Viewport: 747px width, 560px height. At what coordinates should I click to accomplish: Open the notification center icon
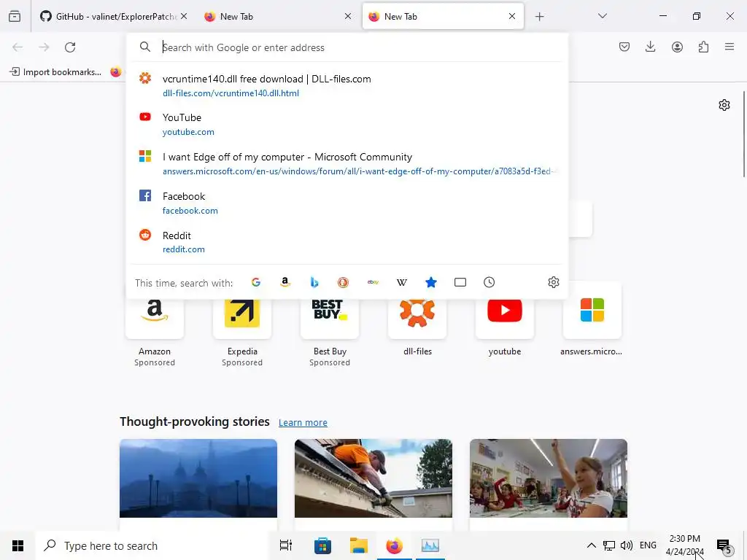click(x=724, y=545)
